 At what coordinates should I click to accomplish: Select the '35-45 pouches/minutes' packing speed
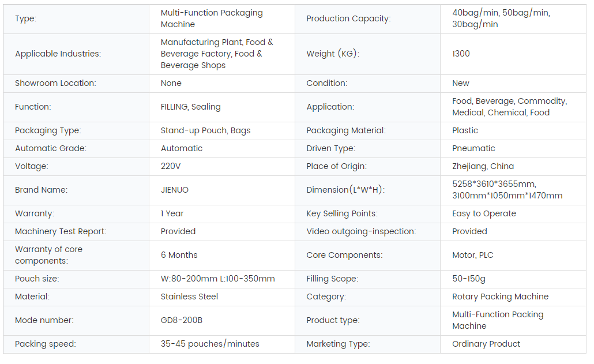[x=210, y=344]
